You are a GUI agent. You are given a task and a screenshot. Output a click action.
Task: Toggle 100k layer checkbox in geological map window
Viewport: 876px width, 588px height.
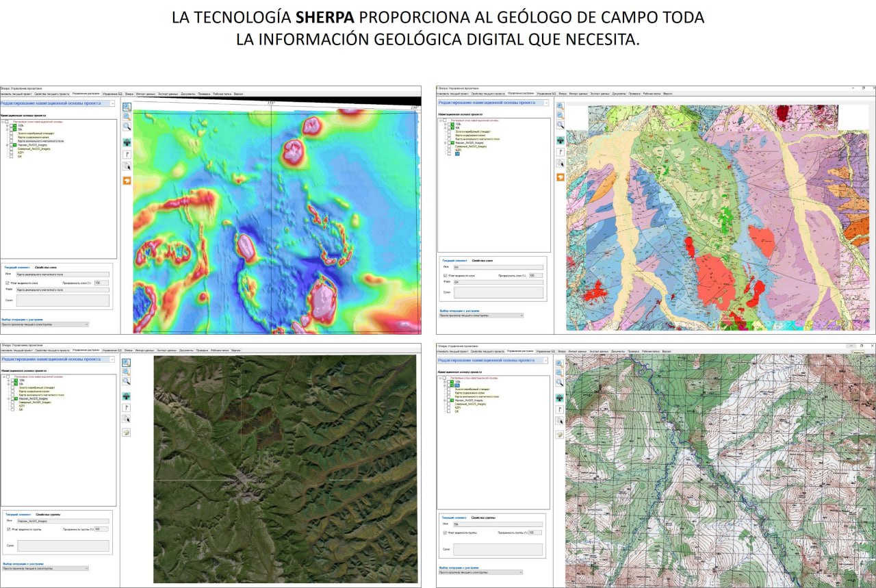[x=450, y=123]
